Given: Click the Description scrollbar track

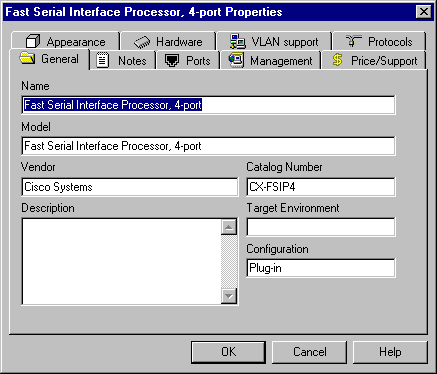Looking at the screenshot, I should (229, 262).
